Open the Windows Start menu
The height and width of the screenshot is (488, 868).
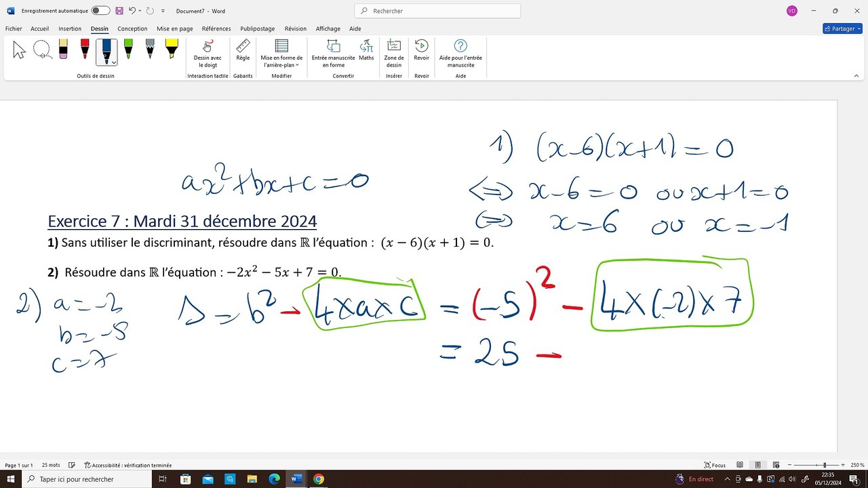pos(11,479)
